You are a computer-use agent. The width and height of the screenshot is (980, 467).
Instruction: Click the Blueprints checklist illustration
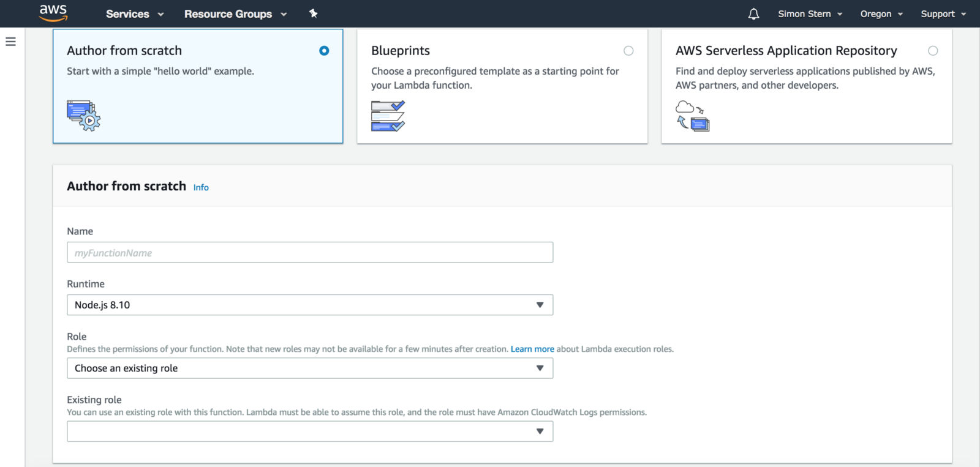click(x=388, y=116)
